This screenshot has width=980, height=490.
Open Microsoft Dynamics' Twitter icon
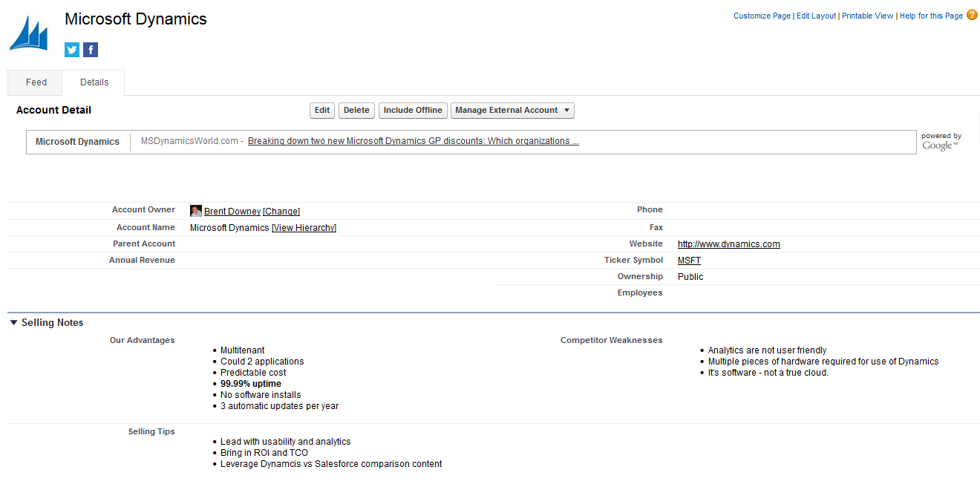click(71, 49)
